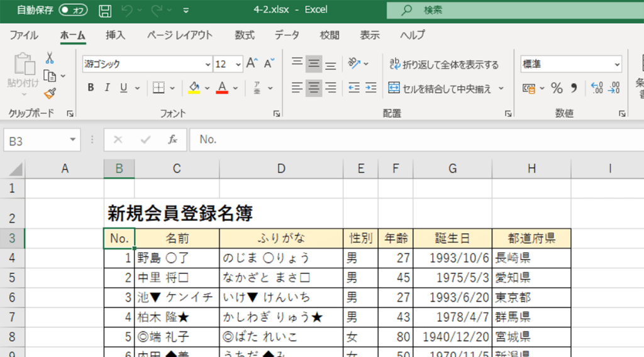Toggle Italic formatting

point(107,88)
